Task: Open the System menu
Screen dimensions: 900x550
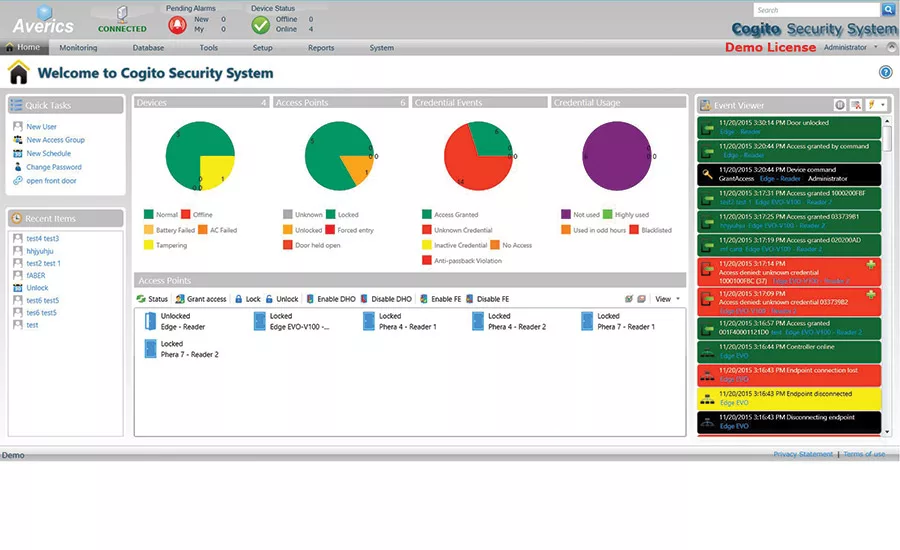Action: [x=382, y=48]
